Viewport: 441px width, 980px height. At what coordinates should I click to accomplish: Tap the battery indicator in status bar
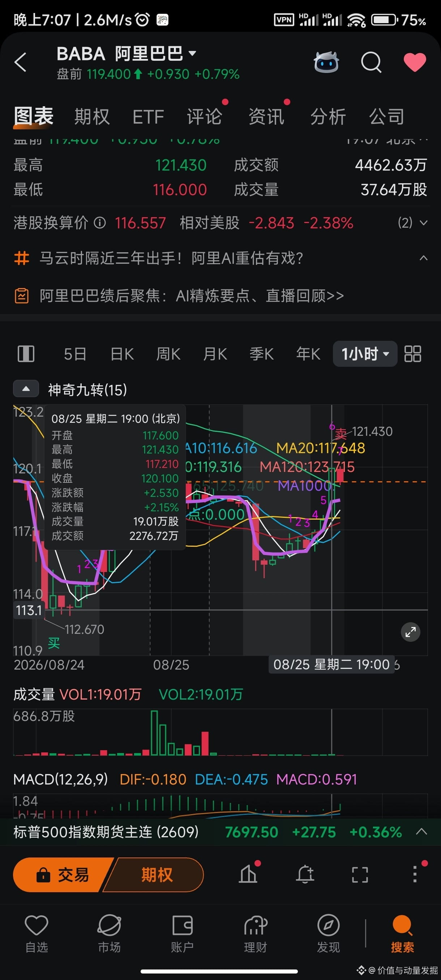pyautogui.click(x=385, y=20)
